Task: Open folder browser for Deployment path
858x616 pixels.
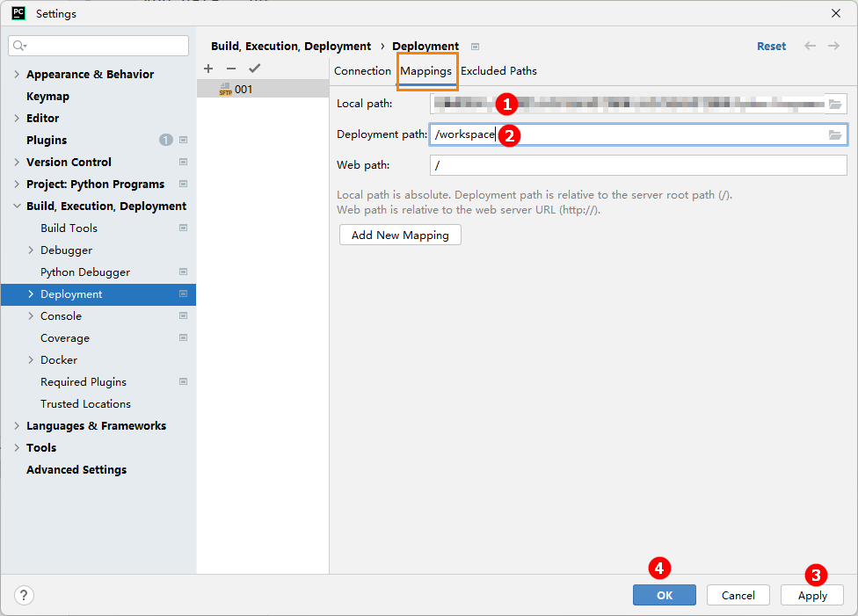Action: 835,134
